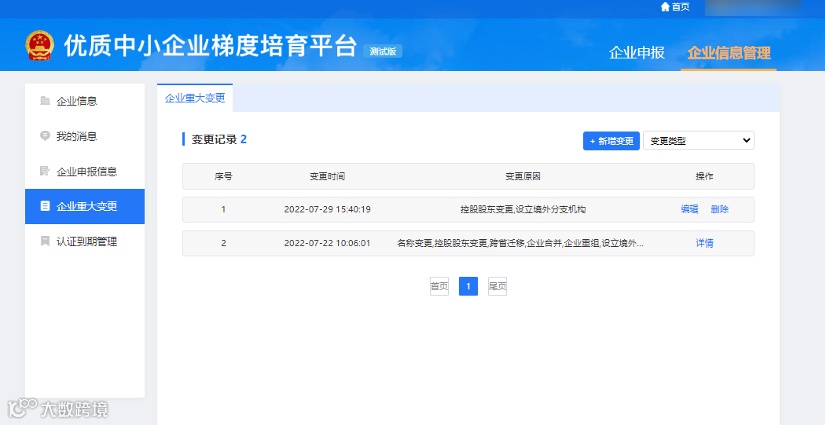825x425 pixels.
Task: Select 企业重大变更 in the sidebar
Action: pyautogui.click(x=85, y=206)
